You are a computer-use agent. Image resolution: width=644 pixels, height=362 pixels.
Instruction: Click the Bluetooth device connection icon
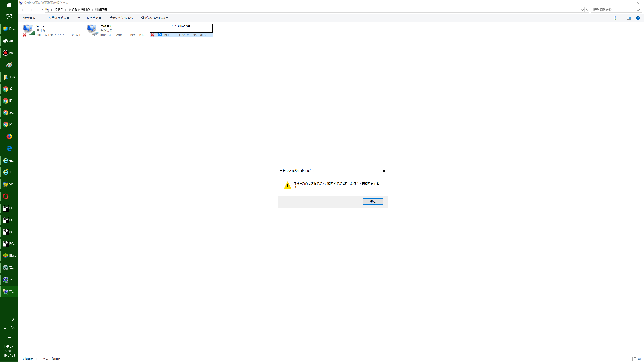coord(160,35)
